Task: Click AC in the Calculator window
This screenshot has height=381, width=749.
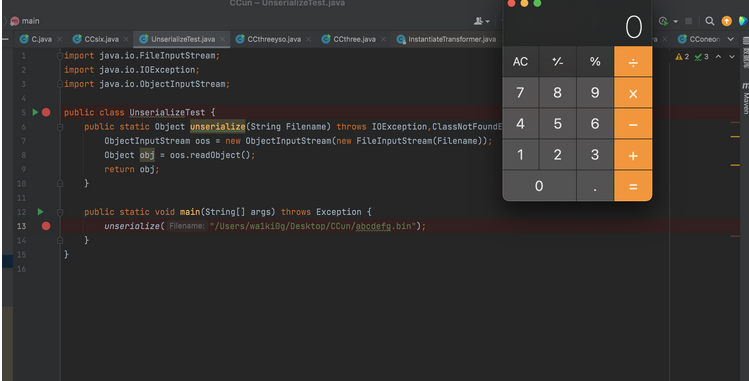Action: 520,62
